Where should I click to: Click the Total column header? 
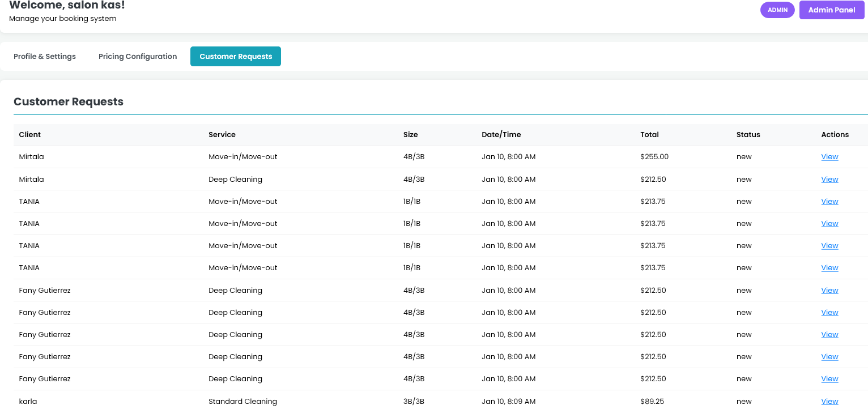(x=649, y=134)
